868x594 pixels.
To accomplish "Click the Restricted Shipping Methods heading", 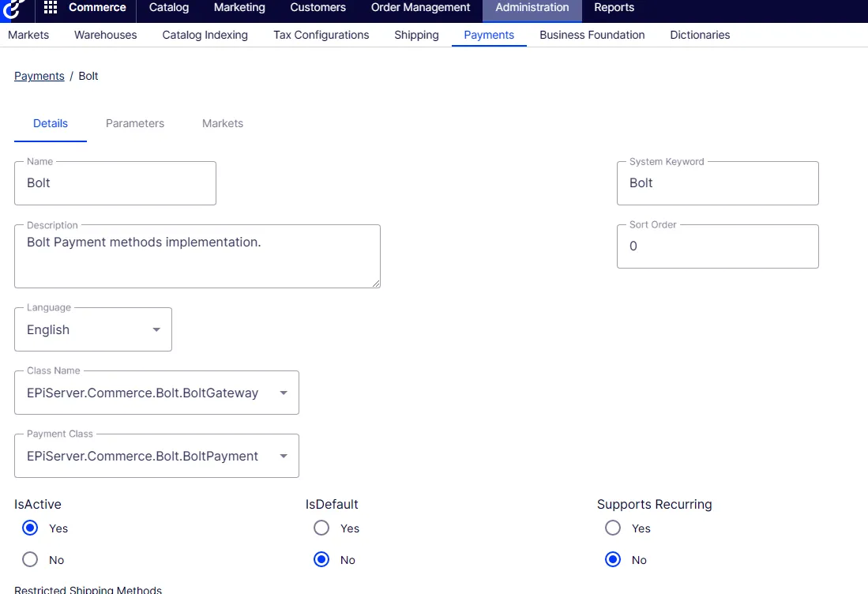I will point(88,589).
